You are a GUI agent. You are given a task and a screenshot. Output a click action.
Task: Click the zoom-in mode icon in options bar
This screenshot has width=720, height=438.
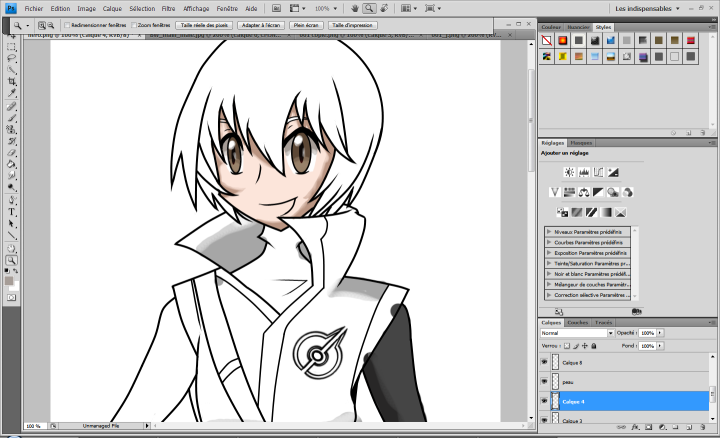[x=42, y=26]
